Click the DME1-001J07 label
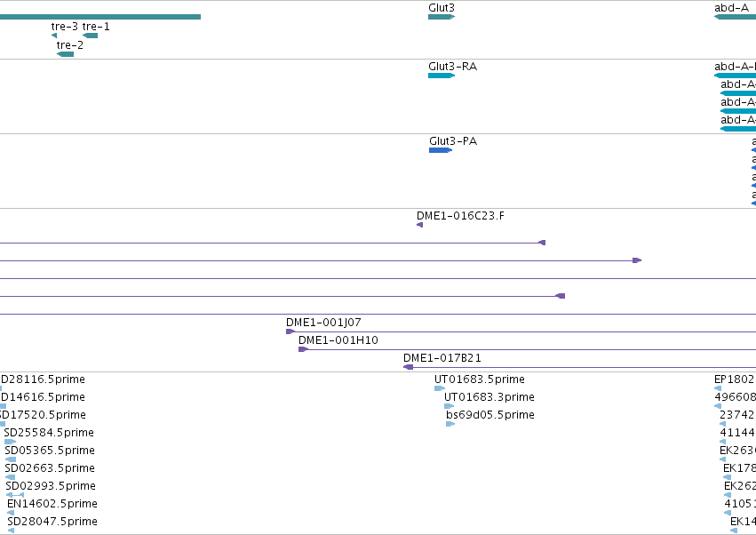 [x=323, y=323]
